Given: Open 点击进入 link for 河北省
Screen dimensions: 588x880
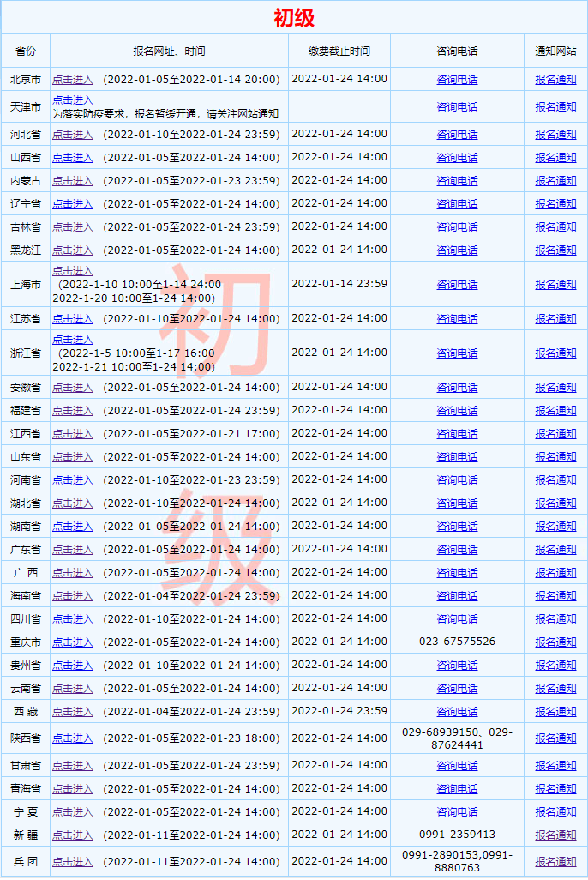Looking at the screenshot, I should point(72,135).
